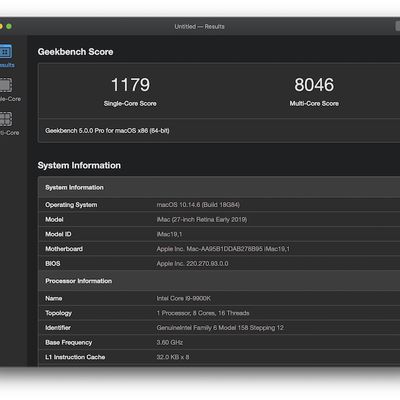Click the Identifier row label

tap(58, 328)
